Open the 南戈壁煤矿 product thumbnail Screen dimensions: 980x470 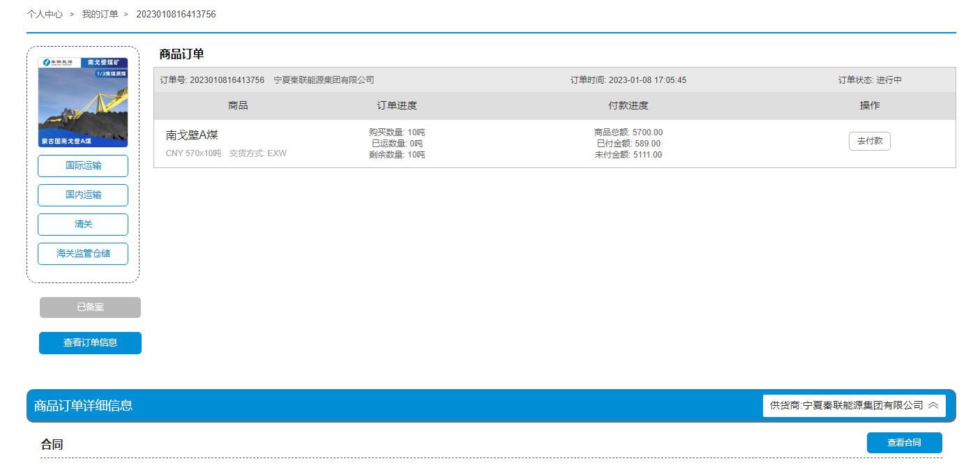pyautogui.click(x=83, y=103)
